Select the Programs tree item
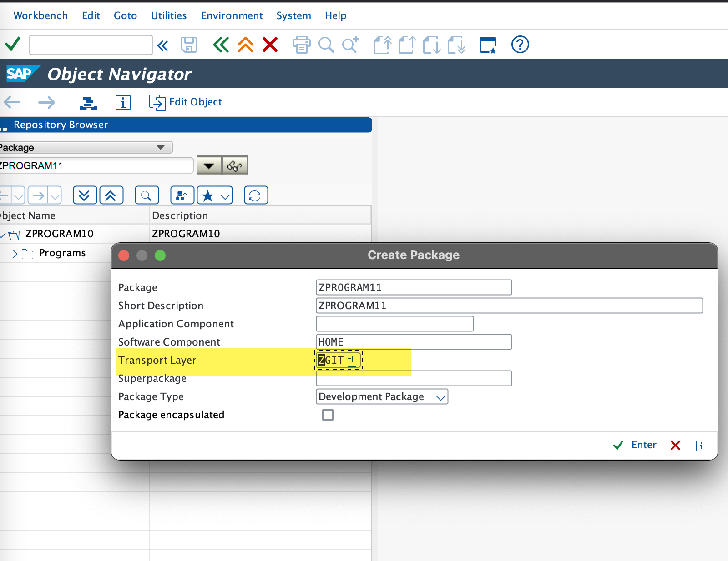The width and height of the screenshot is (728, 561). click(x=62, y=253)
